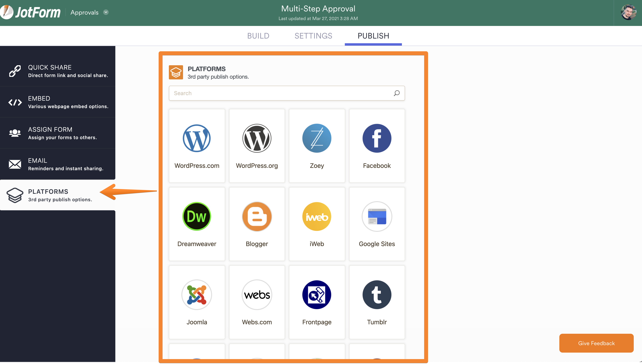Select the Joomla platform icon
The width and height of the screenshot is (642, 364).
coord(197,294)
